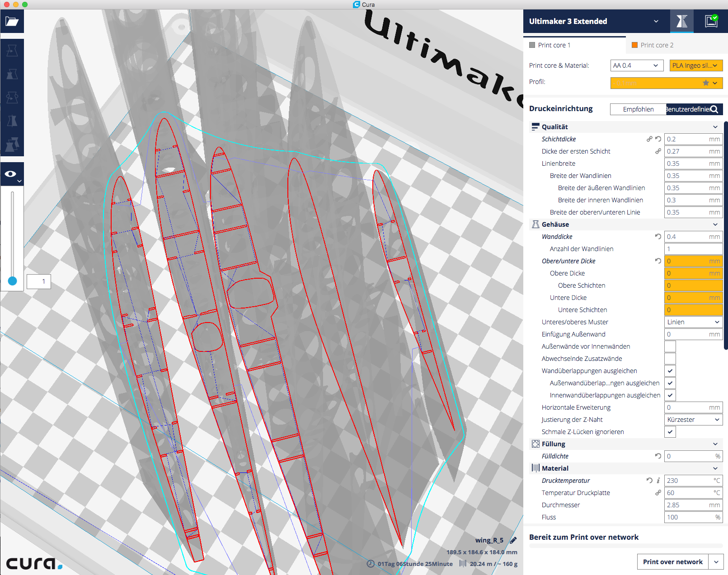Click info icon next to Drucktemperatur
728x575 pixels.
[658, 481]
